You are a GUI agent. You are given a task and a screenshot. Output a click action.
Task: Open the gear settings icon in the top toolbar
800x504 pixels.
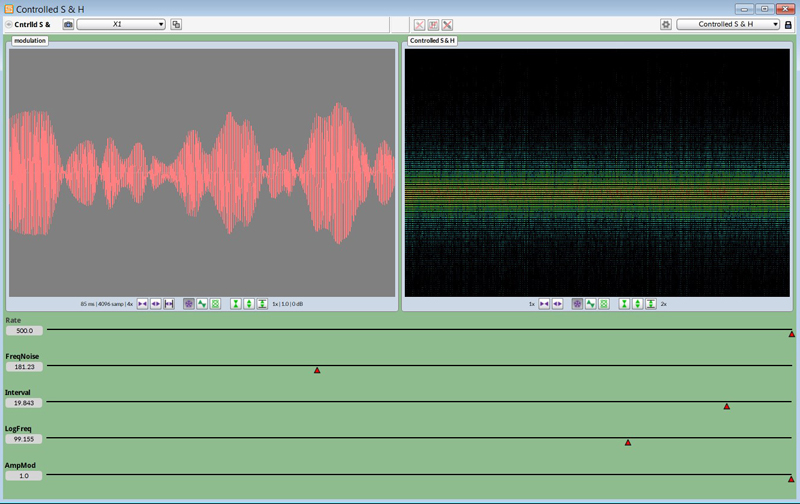[x=666, y=24]
